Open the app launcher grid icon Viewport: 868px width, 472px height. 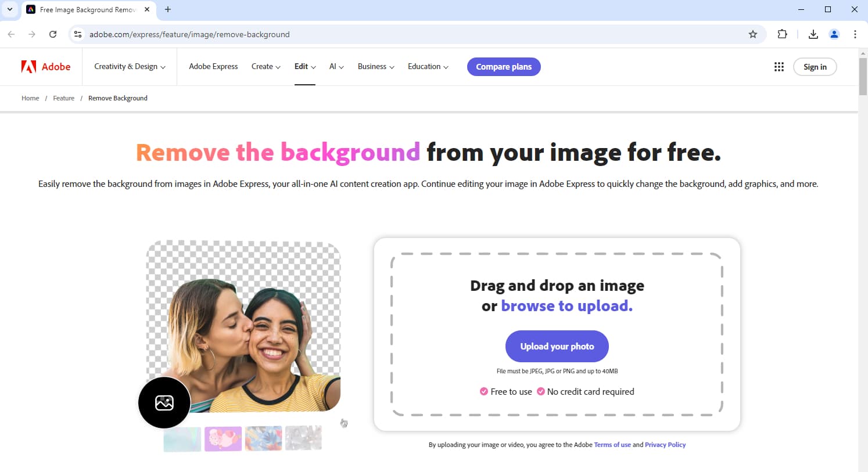click(x=779, y=67)
